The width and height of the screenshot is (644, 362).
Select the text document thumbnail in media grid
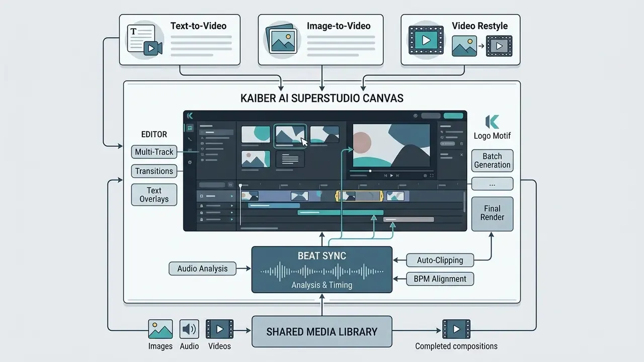click(x=290, y=158)
